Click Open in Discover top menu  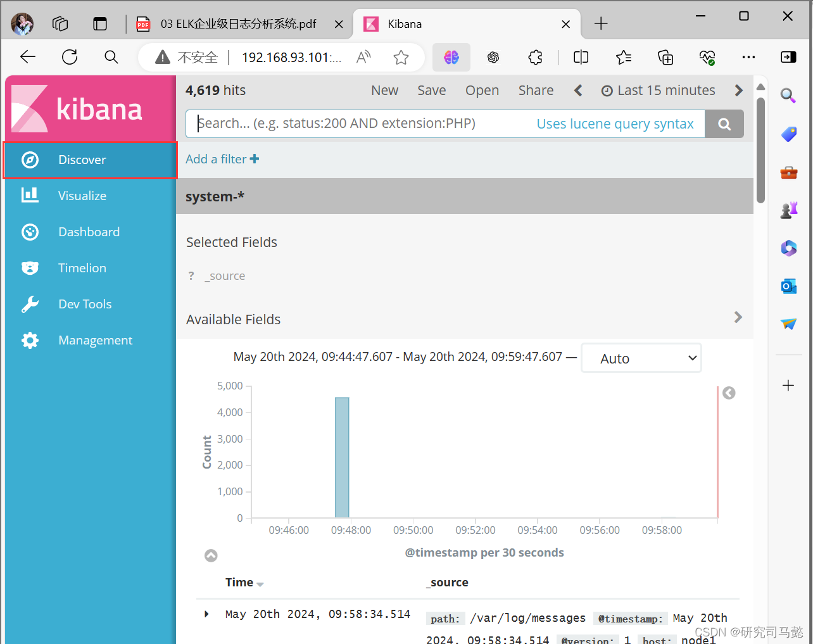482,91
